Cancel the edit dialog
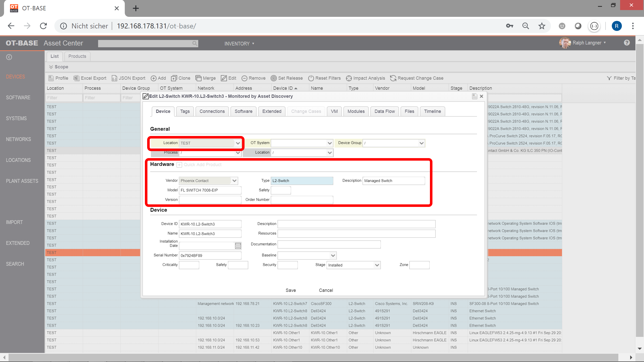The width and height of the screenshot is (644, 362). point(326,290)
